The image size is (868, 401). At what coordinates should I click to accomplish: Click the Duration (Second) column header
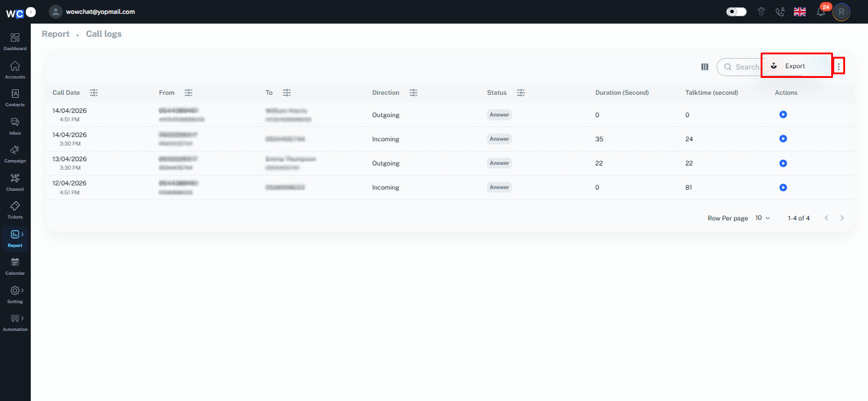pos(622,92)
